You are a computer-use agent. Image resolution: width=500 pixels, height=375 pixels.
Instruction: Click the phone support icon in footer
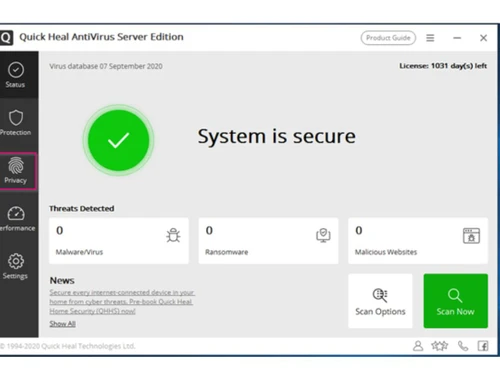[x=463, y=346]
